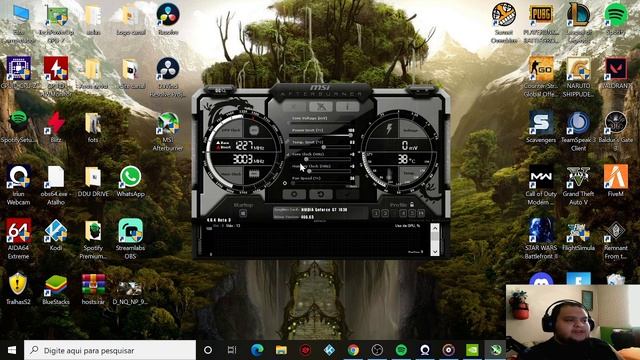Click Afterburner save profile button
Screen dimensions: 640x360
421,213
